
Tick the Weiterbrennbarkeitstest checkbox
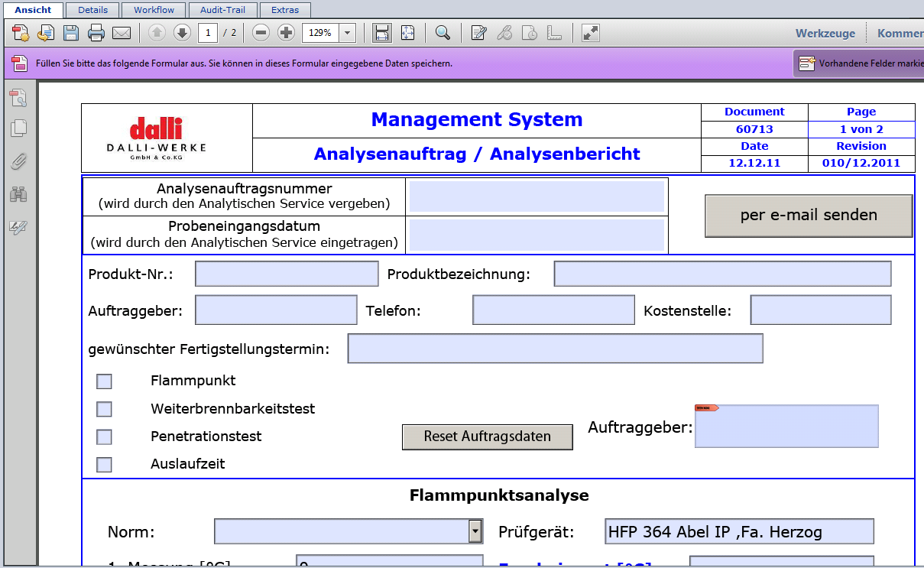[x=104, y=410]
